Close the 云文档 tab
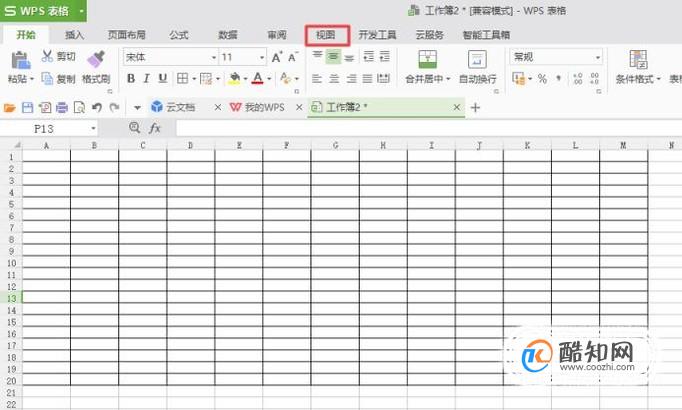Viewport: 682px width, 410px height. [x=217, y=107]
